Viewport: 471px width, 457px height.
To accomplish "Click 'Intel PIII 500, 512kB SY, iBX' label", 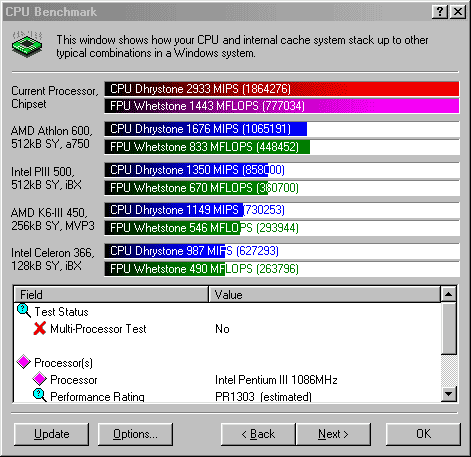I will point(46,178).
